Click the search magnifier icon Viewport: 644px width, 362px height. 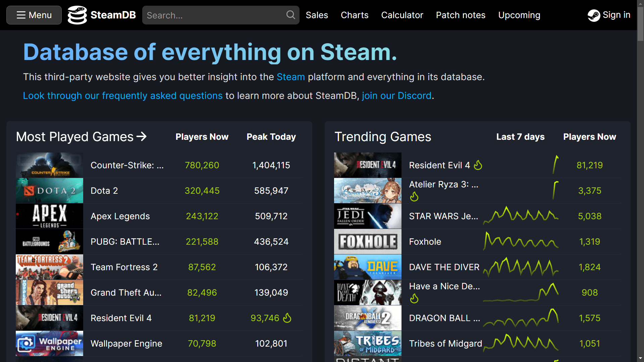click(x=290, y=15)
